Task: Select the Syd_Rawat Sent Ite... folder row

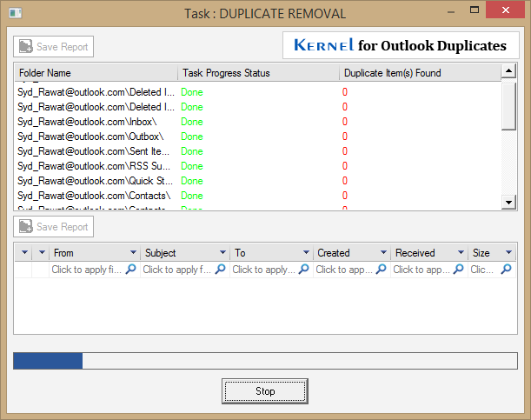Action: click(258, 151)
